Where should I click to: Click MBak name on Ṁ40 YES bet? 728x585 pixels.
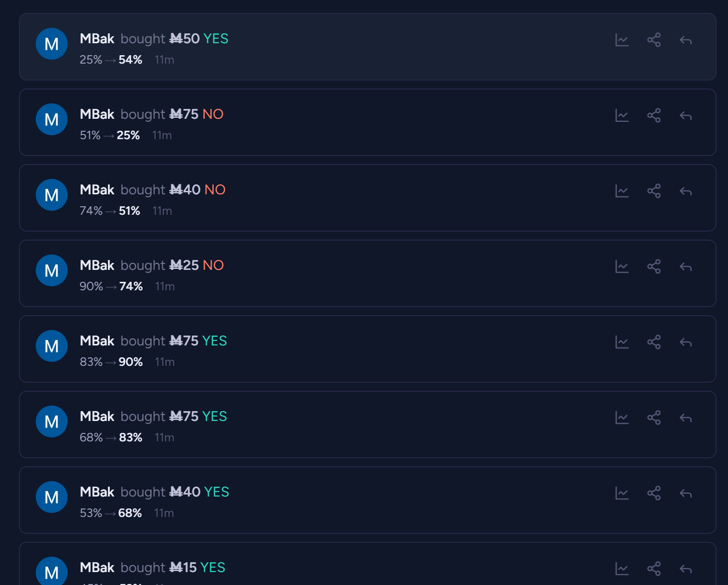pos(97,492)
